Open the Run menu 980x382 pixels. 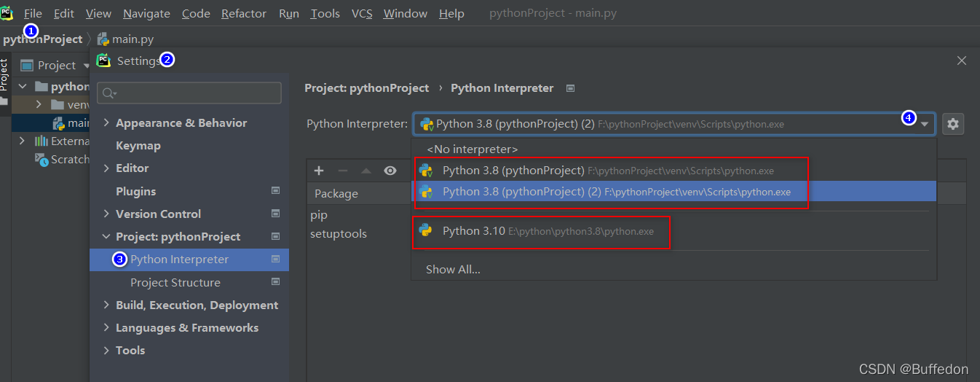[x=289, y=13]
